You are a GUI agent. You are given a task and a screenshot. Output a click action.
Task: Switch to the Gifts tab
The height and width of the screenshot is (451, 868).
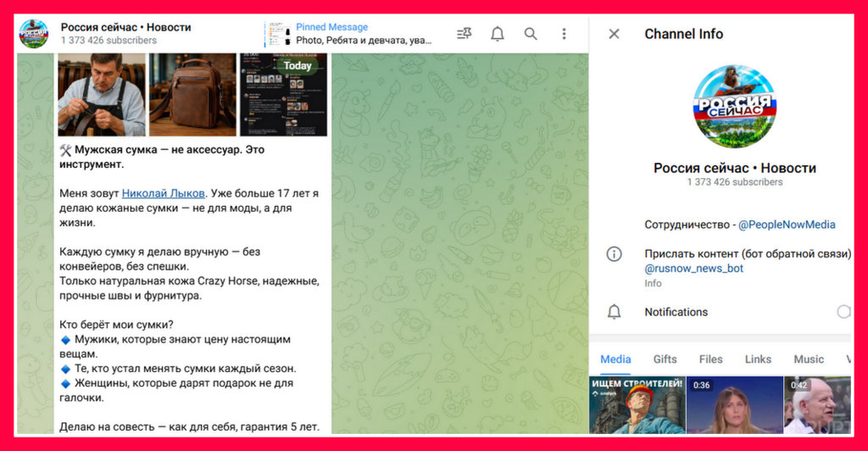[x=665, y=359]
